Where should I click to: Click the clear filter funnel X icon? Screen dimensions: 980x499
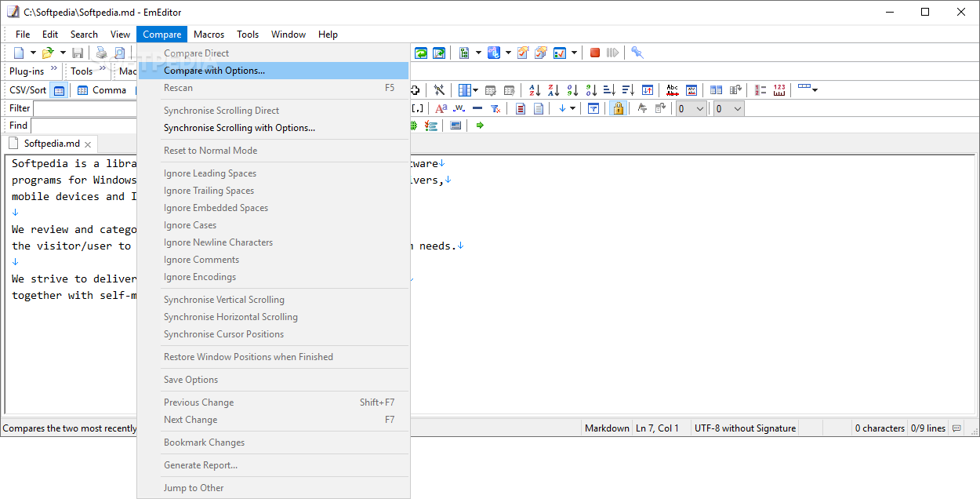[x=495, y=108]
